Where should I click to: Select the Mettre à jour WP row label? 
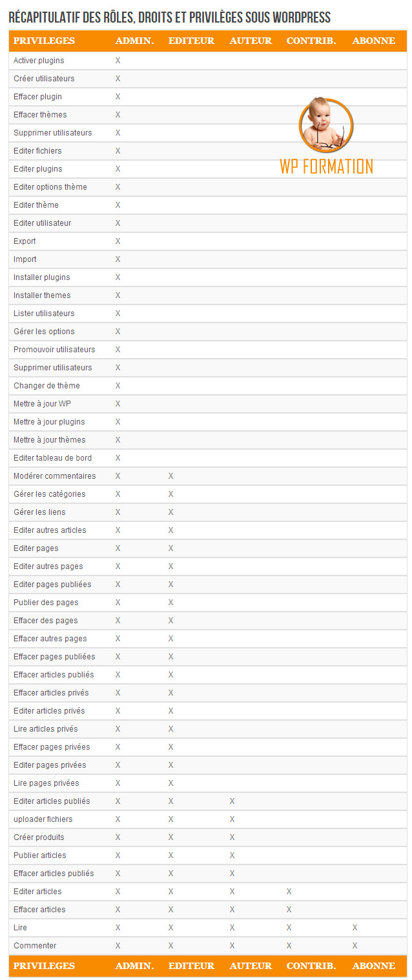point(42,404)
